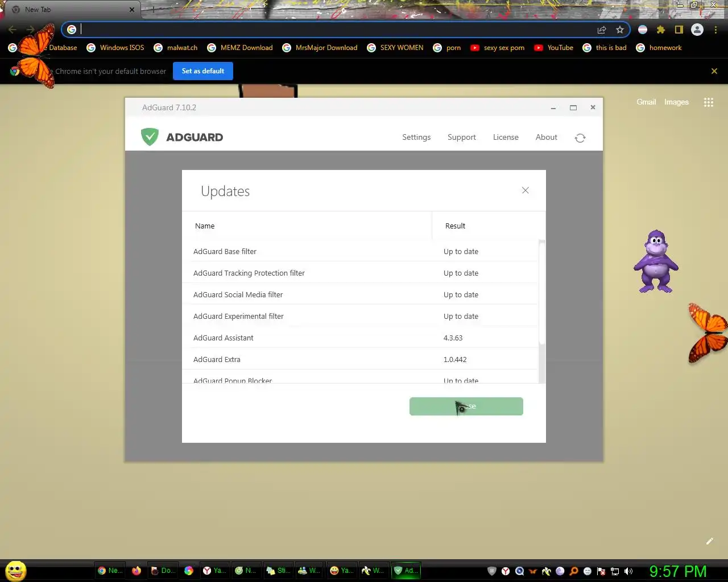Open the Gmail link
This screenshot has width=728, height=582.
pyautogui.click(x=646, y=102)
